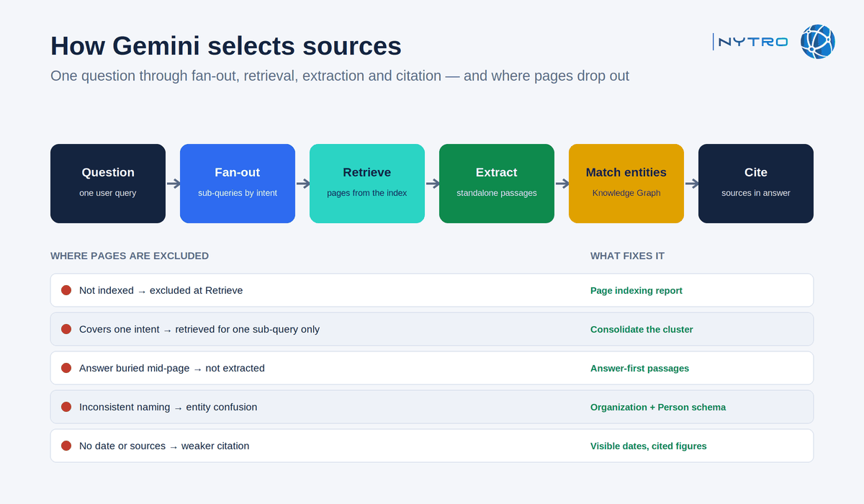This screenshot has width=864, height=504.
Task: Click 'sources in answer' caption
Action: pyautogui.click(x=756, y=193)
